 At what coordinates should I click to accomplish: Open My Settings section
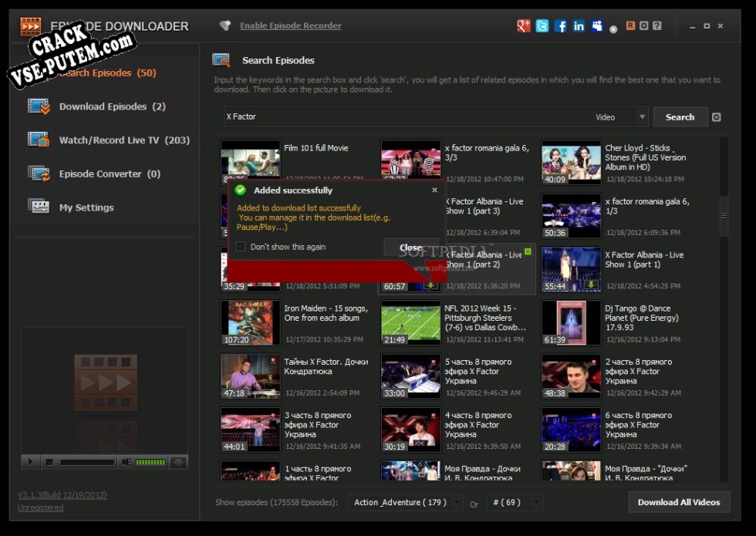[x=71, y=207]
